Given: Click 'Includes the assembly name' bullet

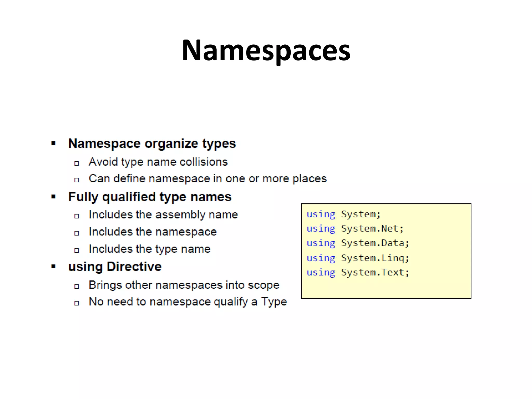Looking at the screenshot, I should pyautogui.click(x=163, y=215).
